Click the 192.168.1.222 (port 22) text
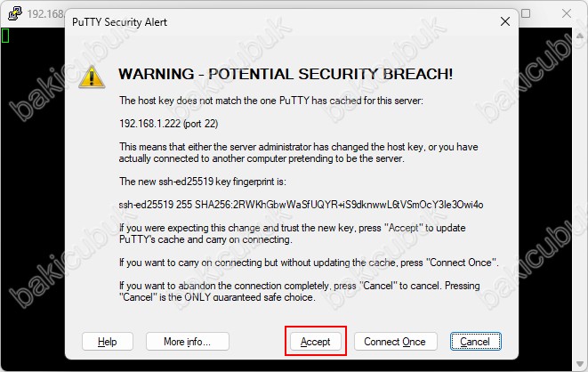 [x=168, y=124]
